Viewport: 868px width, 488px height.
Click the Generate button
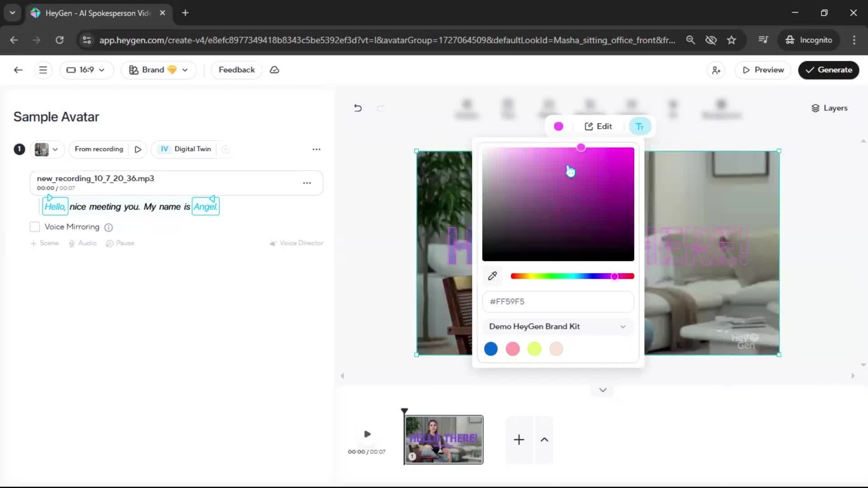pos(828,70)
